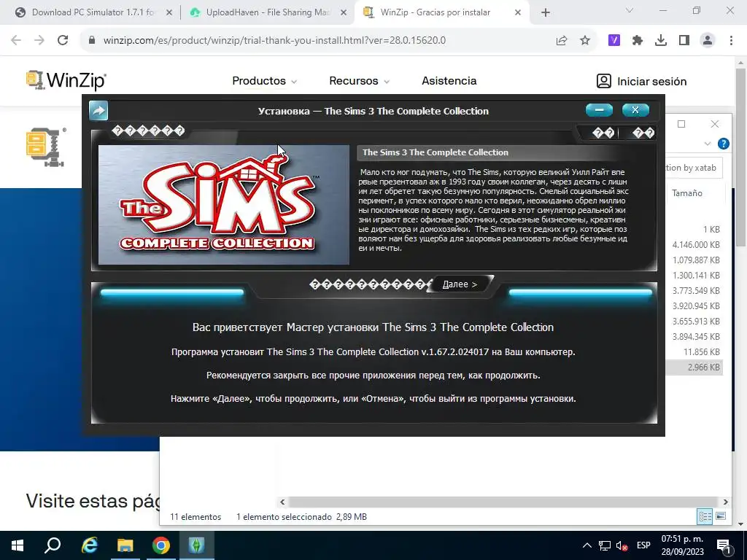This screenshot has height=560, width=747.
Task: Select the WinZip - Gracias por instalar tab
Action: coord(435,12)
